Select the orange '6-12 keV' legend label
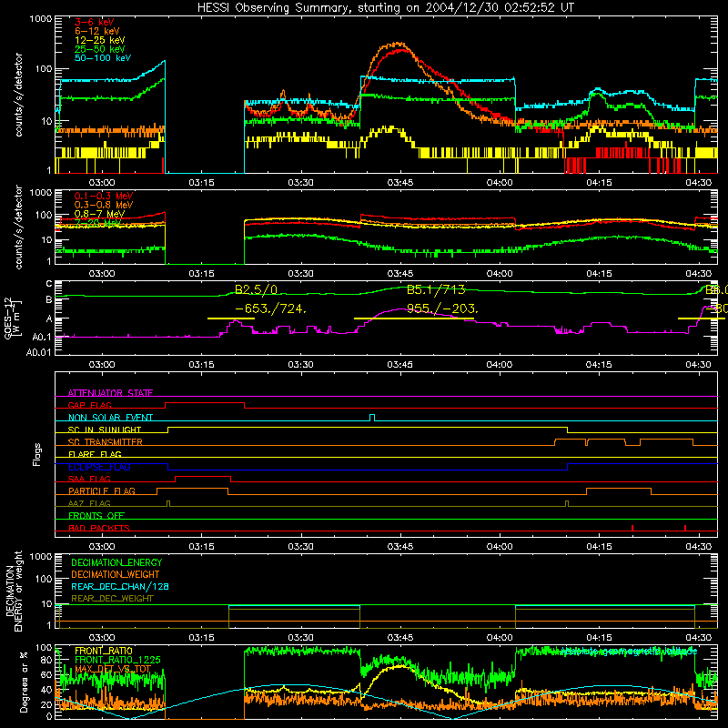 click(97, 31)
